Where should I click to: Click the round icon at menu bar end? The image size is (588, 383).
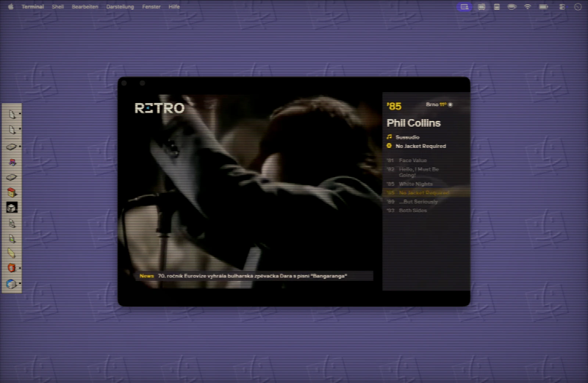pyautogui.click(x=578, y=7)
